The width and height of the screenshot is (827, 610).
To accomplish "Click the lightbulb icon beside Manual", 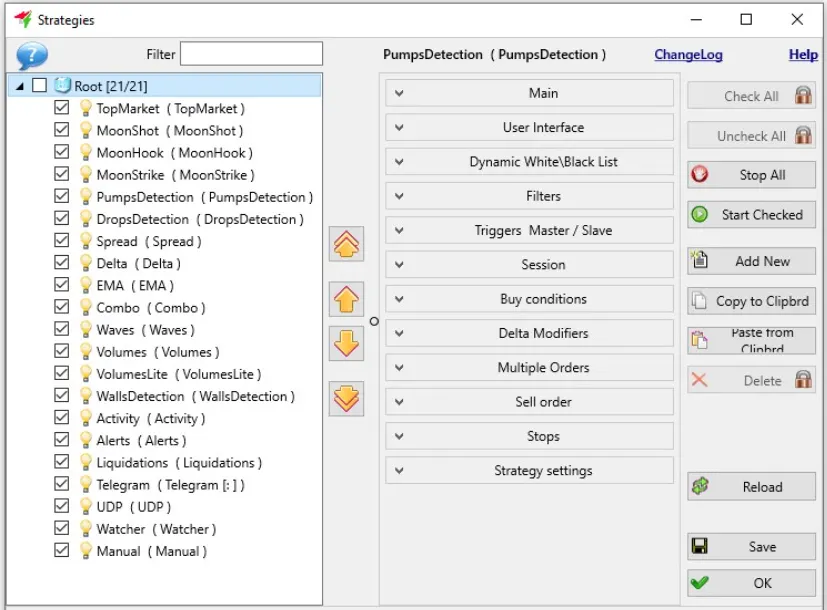I will (x=85, y=551).
